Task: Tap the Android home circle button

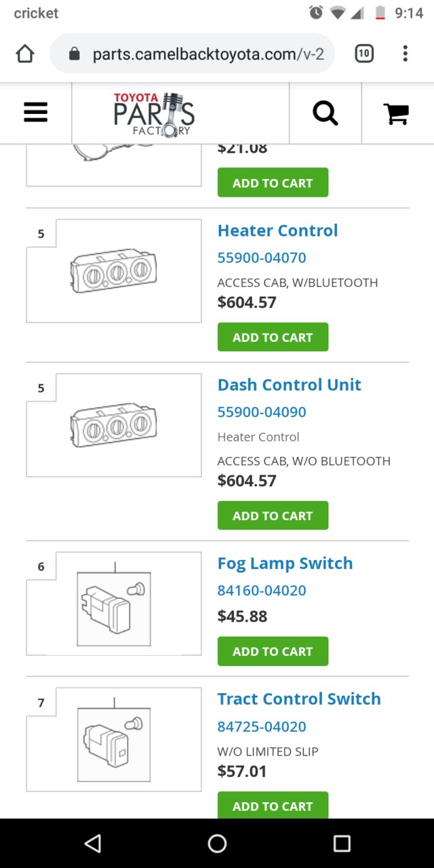Action: [217, 843]
